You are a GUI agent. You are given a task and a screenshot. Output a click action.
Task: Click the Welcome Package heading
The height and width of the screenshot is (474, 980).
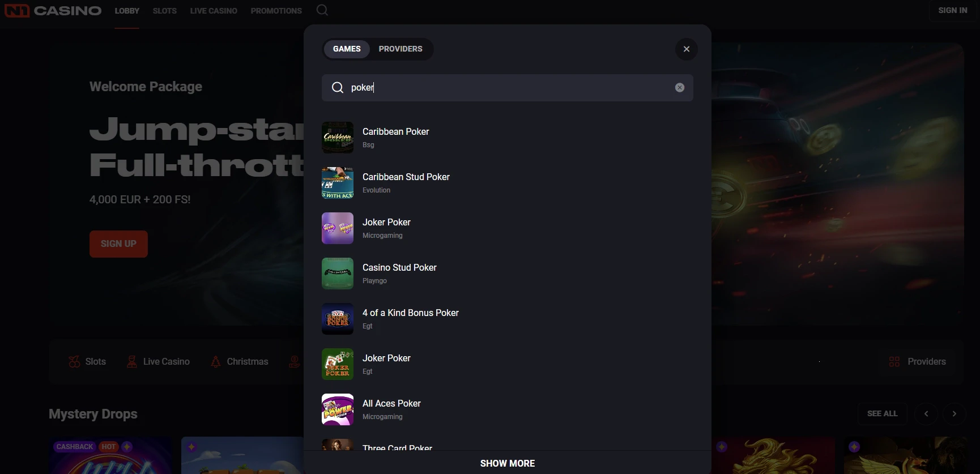coord(146,87)
